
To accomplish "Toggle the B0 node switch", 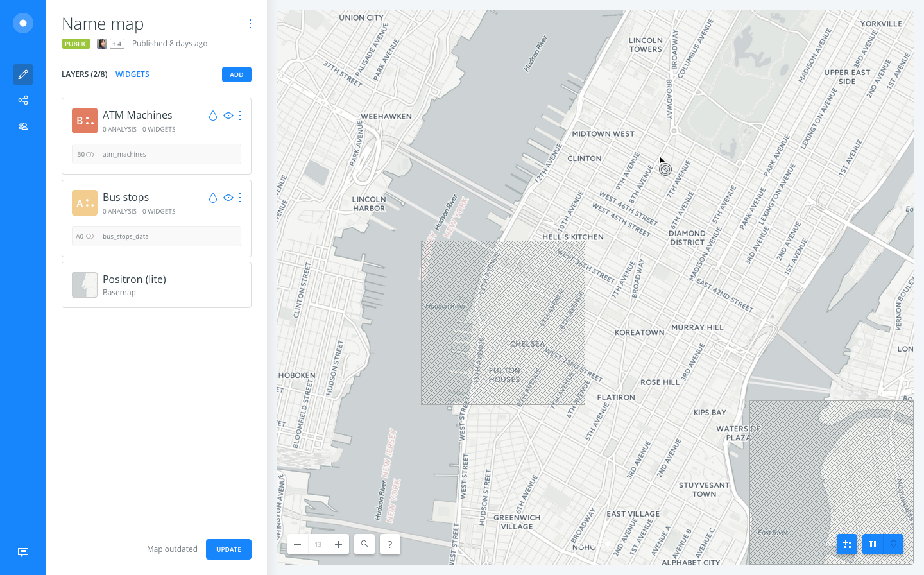I will (90, 155).
